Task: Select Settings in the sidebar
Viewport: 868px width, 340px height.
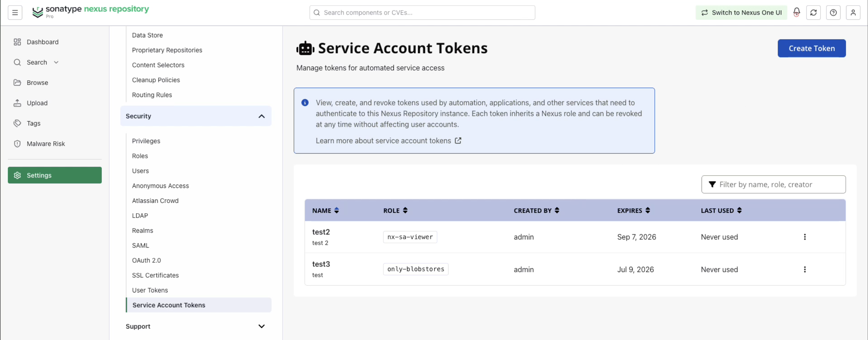Action: point(55,175)
